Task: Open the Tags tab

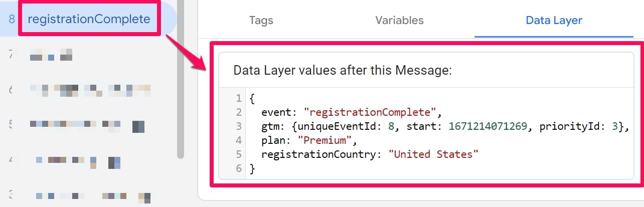Action: [x=261, y=21]
